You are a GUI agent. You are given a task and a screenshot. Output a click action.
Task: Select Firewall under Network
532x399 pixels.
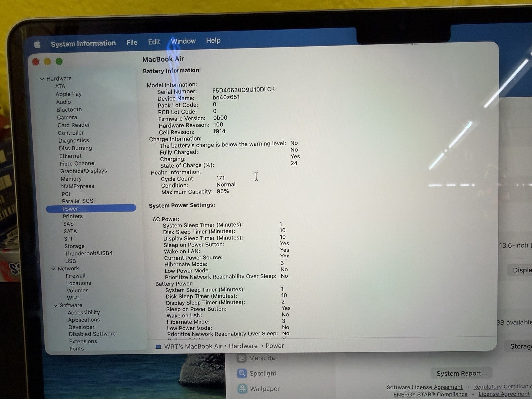75,276
